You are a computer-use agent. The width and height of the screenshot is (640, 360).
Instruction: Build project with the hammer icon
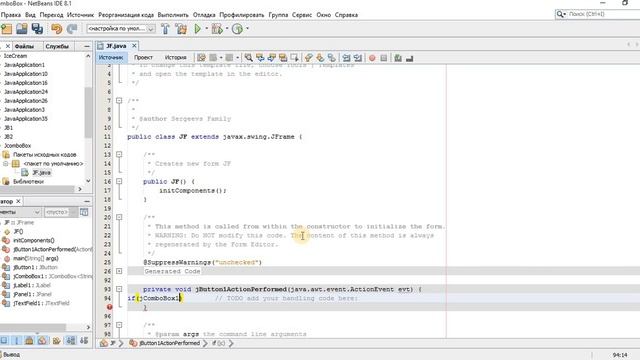point(165,29)
